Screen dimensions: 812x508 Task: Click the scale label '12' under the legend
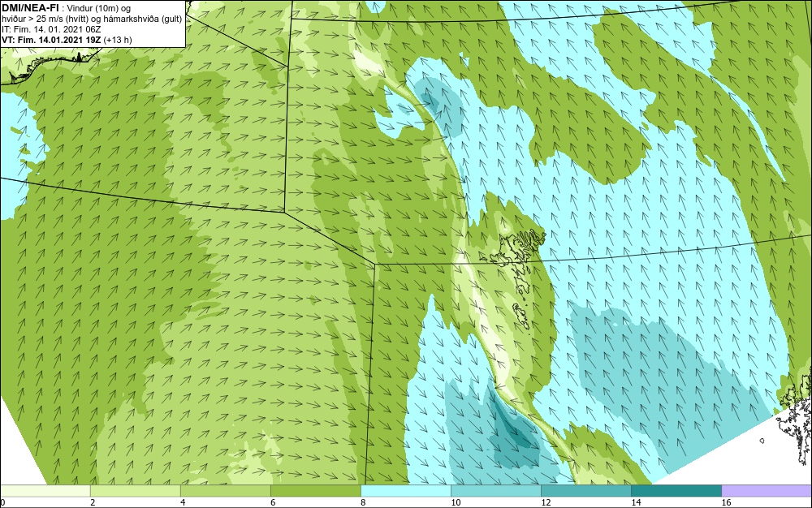click(546, 502)
